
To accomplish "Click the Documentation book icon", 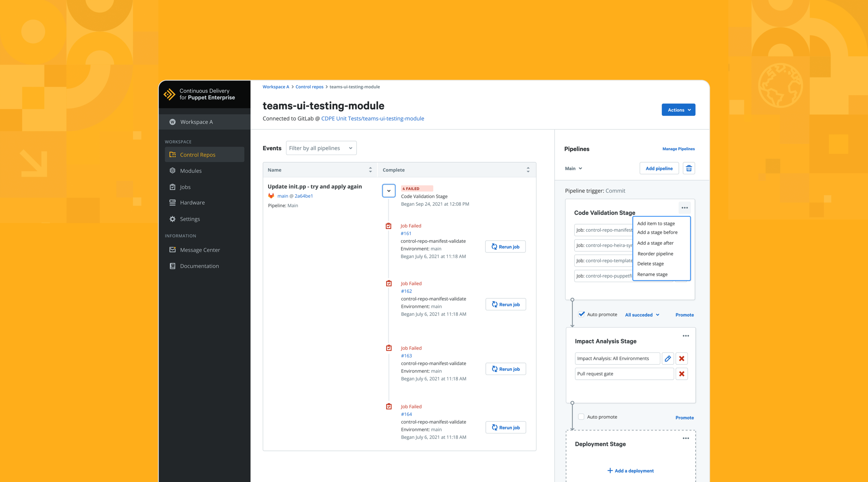I will 173,266.
